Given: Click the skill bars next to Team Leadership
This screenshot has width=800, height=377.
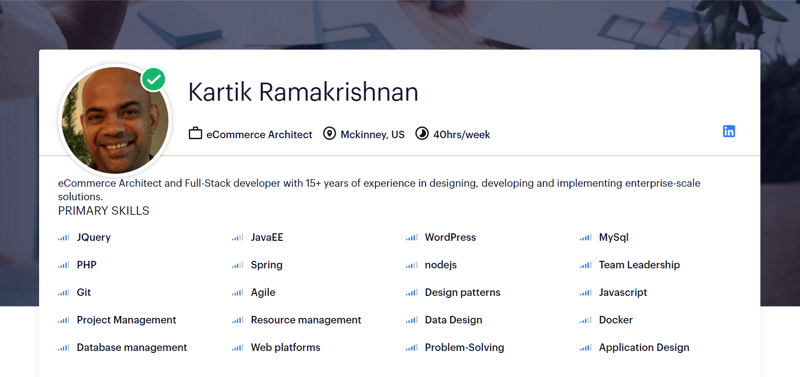Looking at the screenshot, I should pyautogui.click(x=586, y=265).
